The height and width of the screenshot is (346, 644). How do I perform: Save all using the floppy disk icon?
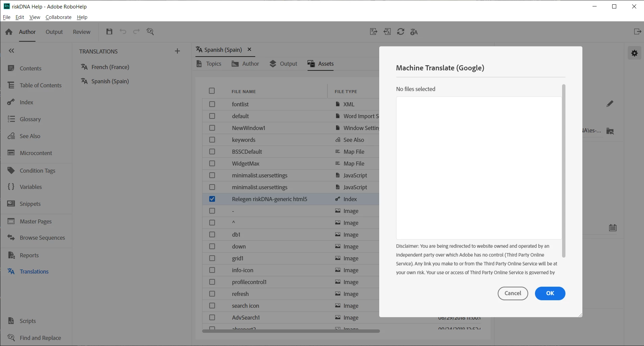[x=109, y=31]
